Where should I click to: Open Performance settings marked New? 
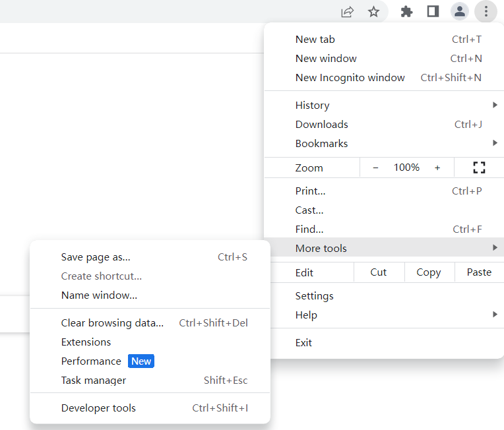pos(150,361)
